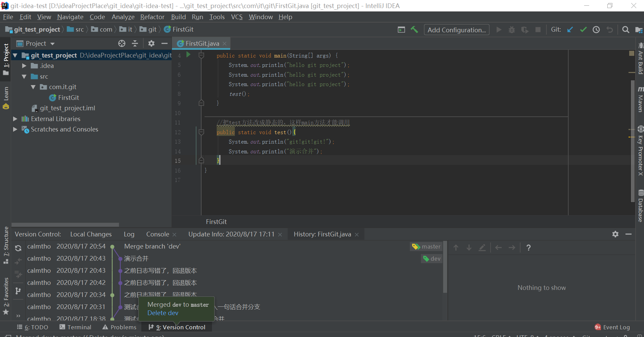Toggle the Problems tool window
This screenshot has width=644, height=337.
(119, 327)
